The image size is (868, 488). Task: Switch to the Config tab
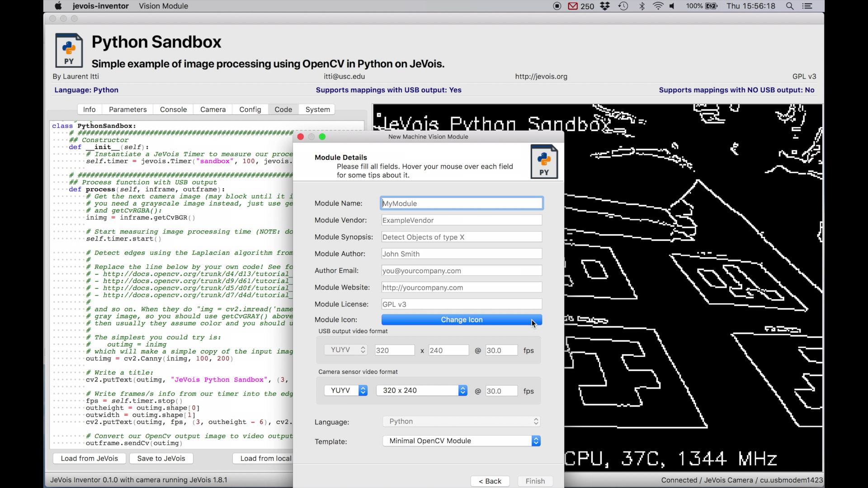(x=250, y=109)
